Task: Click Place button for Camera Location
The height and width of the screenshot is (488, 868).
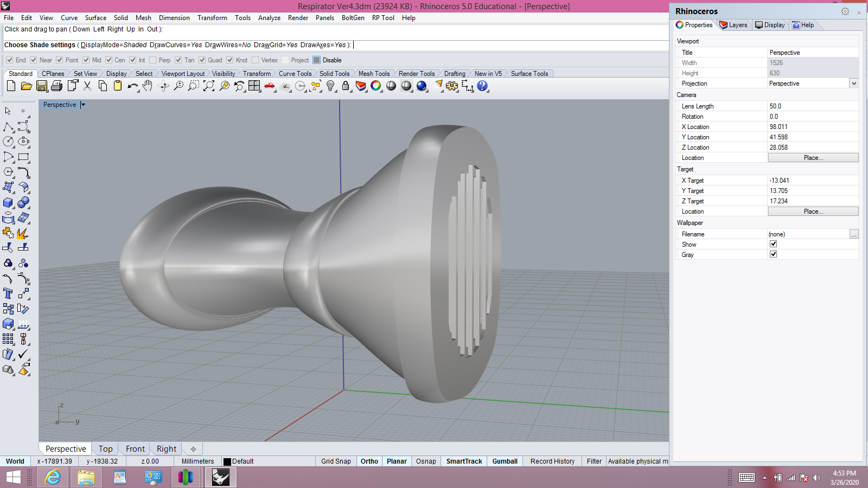Action: pyautogui.click(x=813, y=158)
